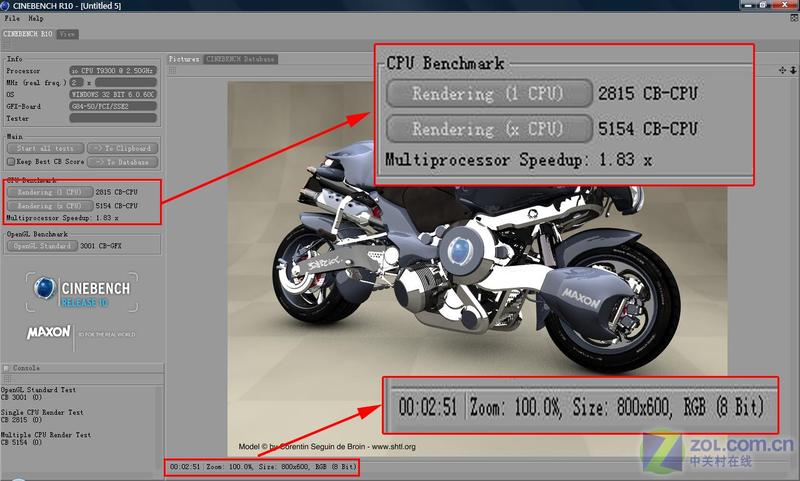Minimize the CINEBENCH R10 window
Viewport: 800px width, 481px height.
tap(748, 5)
